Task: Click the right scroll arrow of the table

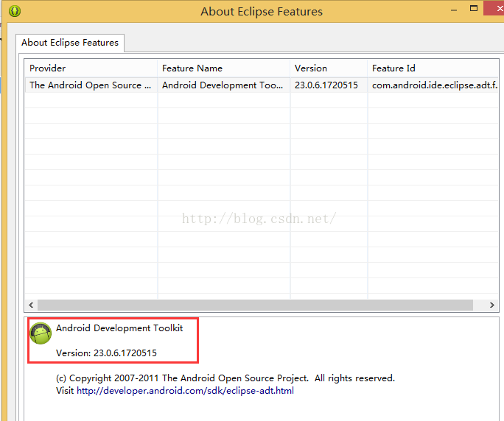Action: (491, 305)
